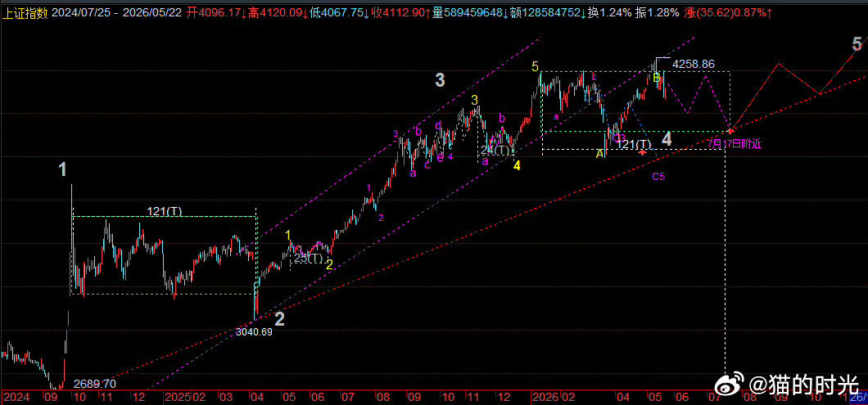Click the large gray wave 3 label
868x405 pixels.
click(x=440, y=81)
